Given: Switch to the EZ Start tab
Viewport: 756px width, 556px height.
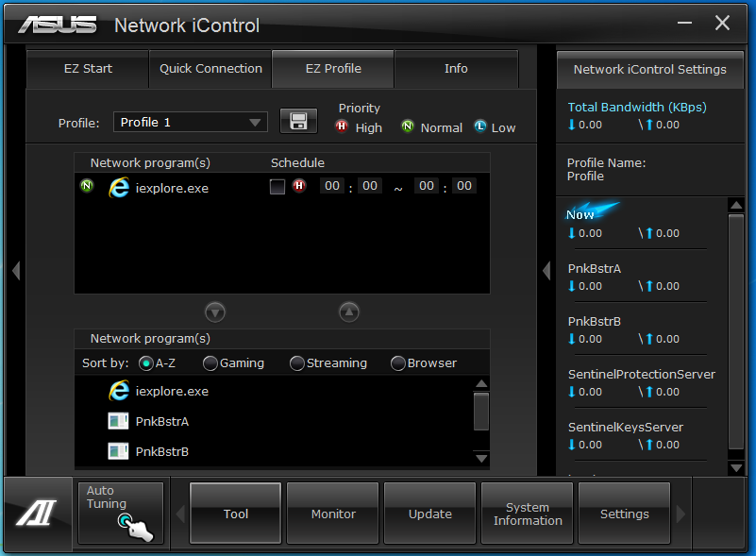Looking at the screenshot, I should click(x=88, y=69).
